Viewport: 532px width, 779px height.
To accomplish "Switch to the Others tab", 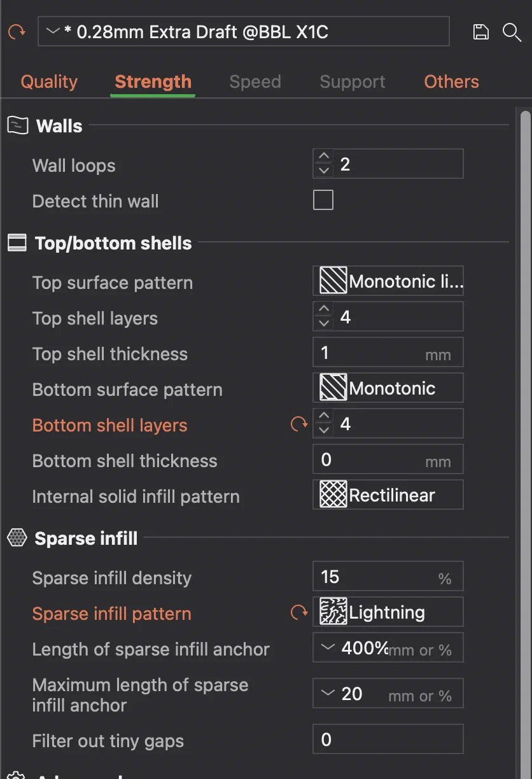I will pos(451,81).
